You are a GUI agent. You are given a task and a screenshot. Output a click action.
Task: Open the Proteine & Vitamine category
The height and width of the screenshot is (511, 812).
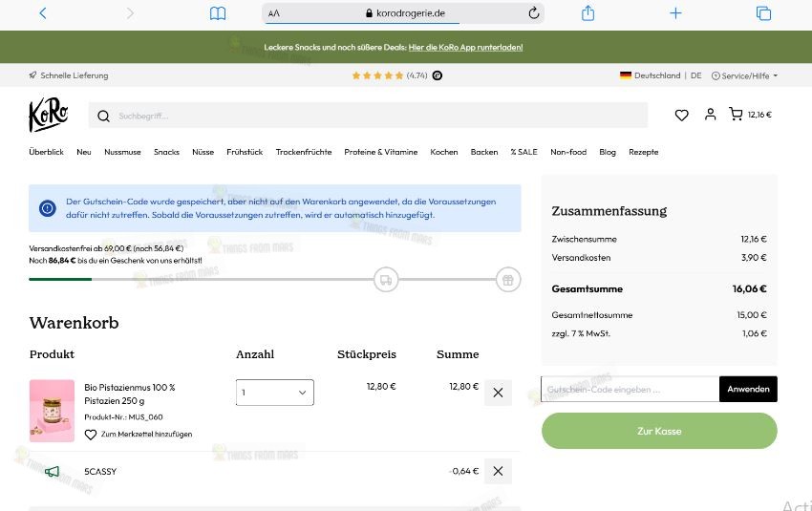coord(380,152)
